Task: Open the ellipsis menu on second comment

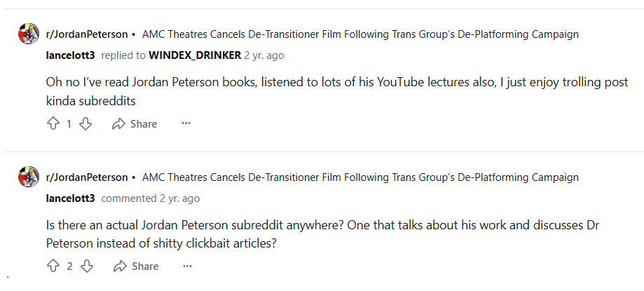Action: tap(187, 266)
